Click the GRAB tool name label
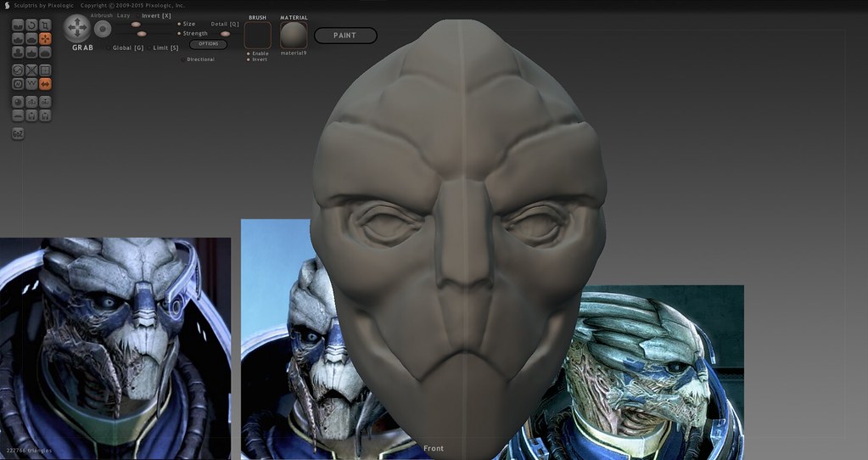This screenshot has width=868, height=460. click(82, 48)
